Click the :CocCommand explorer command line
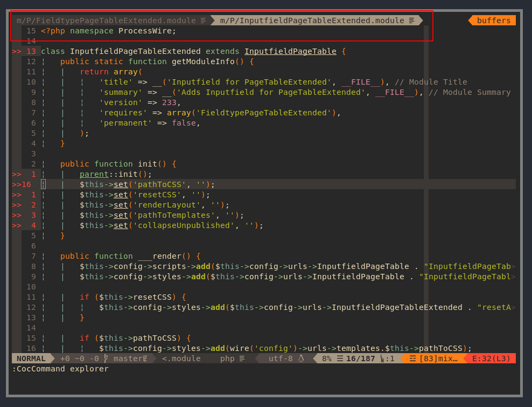The width and height of the screenshot is (532, 407). pyautogui.click(x=60, y=369)
